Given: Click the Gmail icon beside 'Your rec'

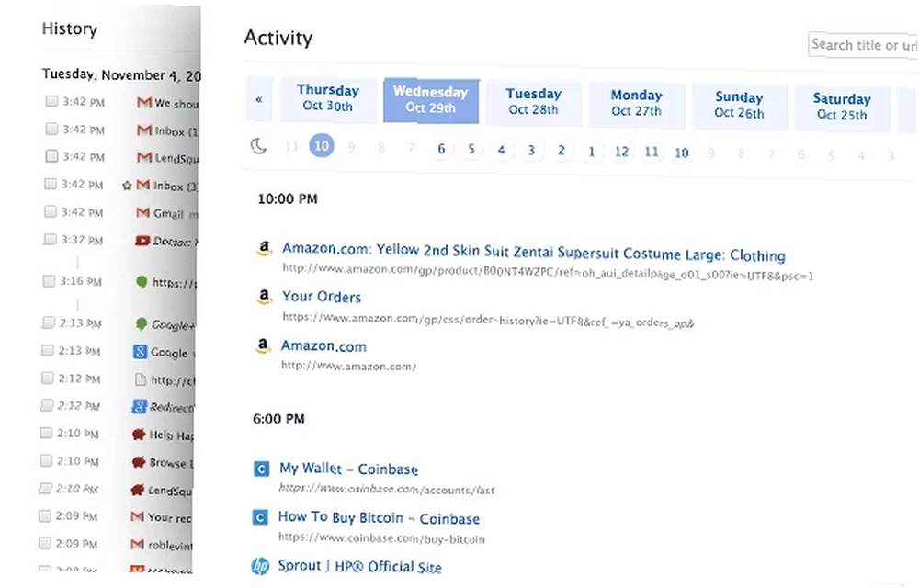Looking at the screenshot, I should click(x=137, y=516).
